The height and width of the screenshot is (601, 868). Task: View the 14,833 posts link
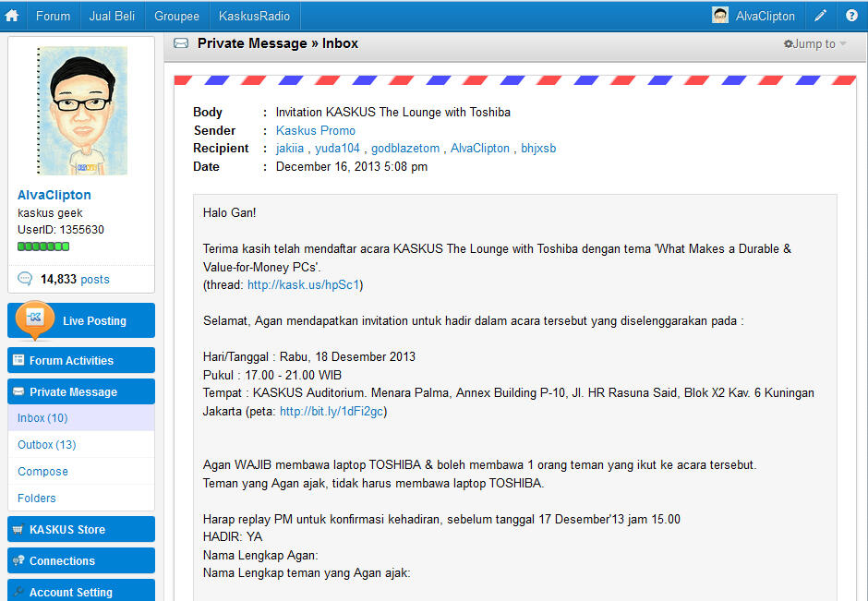pos(75,279)
